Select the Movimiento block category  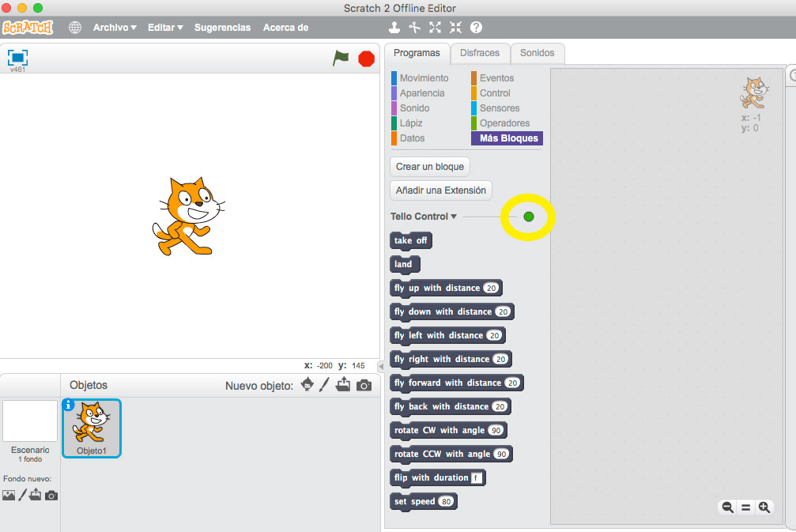point(424,78)
